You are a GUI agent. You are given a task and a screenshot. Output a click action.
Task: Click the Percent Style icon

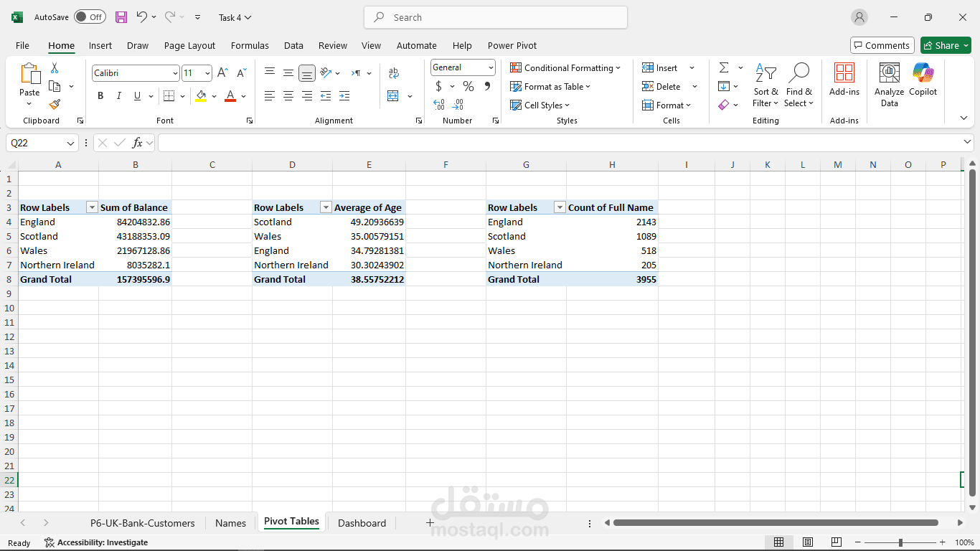pos(468,87)
